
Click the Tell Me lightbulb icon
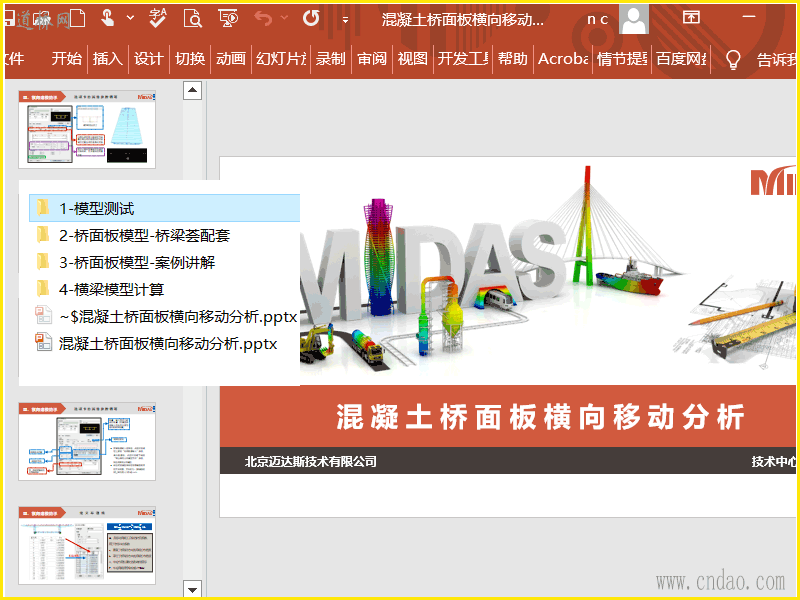click(733, 59)
